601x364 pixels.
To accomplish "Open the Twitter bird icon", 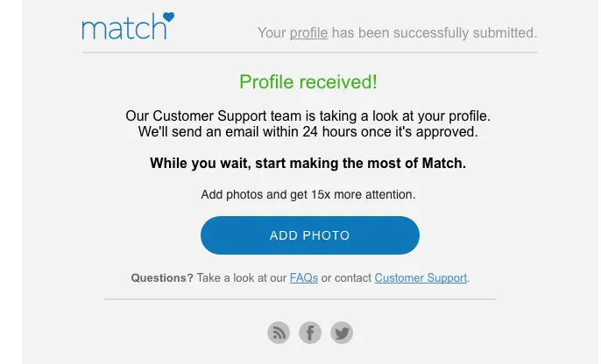I will [x=342, y=332].
